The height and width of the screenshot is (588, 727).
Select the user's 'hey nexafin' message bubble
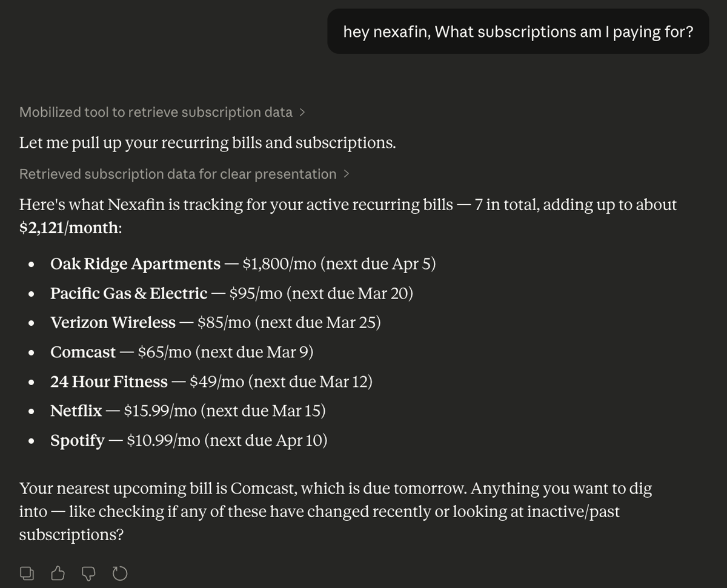click(518, 31)
